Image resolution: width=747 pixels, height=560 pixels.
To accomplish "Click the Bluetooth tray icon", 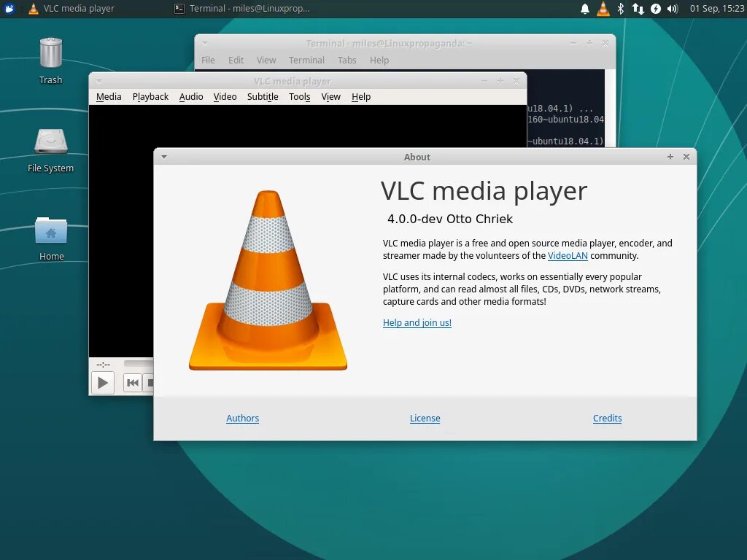I will 620,9.
